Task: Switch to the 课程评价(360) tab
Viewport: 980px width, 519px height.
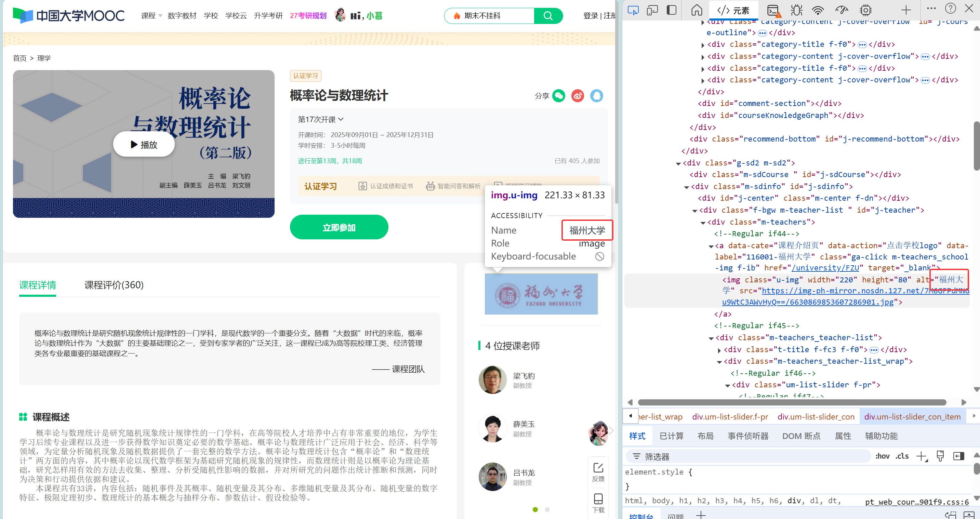Action: click(x=114, y=284)
